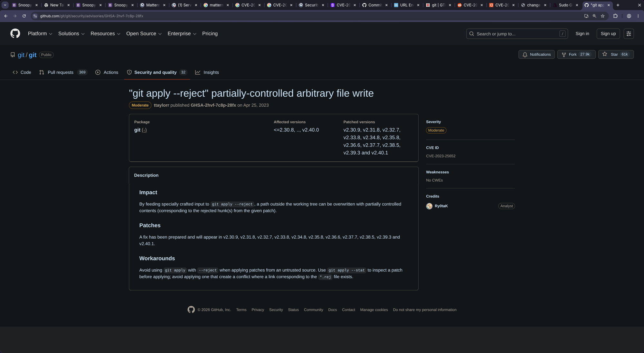Expand the Platform menu
This screenshot has height=353, width=644.
pos(40,33)
